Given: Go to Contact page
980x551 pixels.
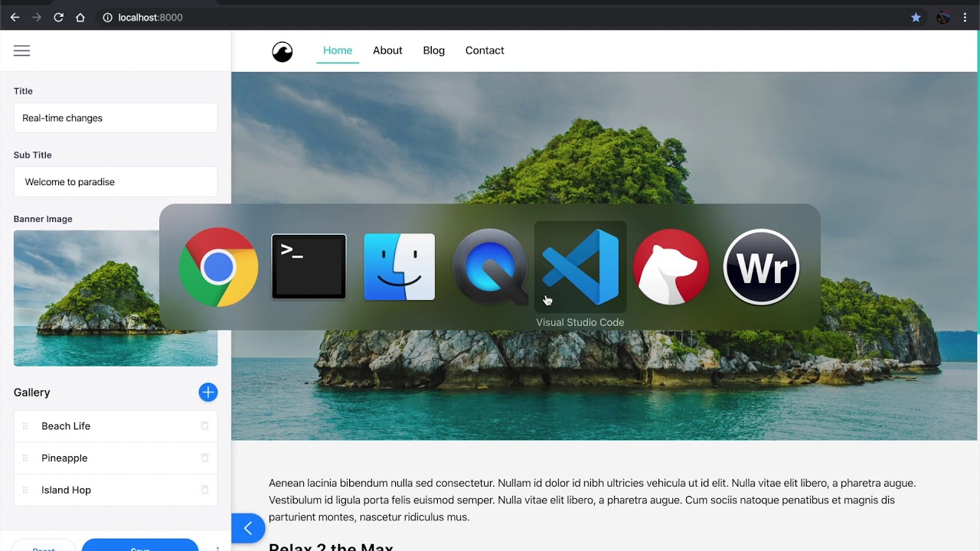Looking at the screenshot, I should pos(485,51).
